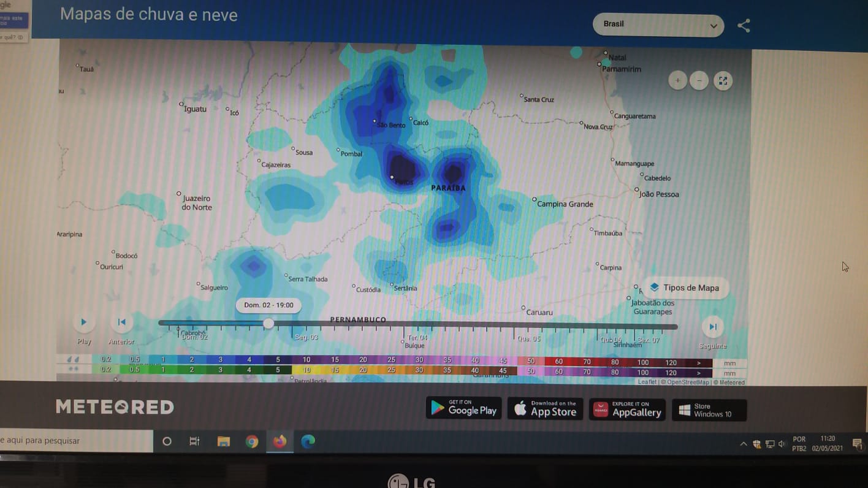Zoom out the map with minus button
This screenshot has width=868, height=488.
[699, 81]
